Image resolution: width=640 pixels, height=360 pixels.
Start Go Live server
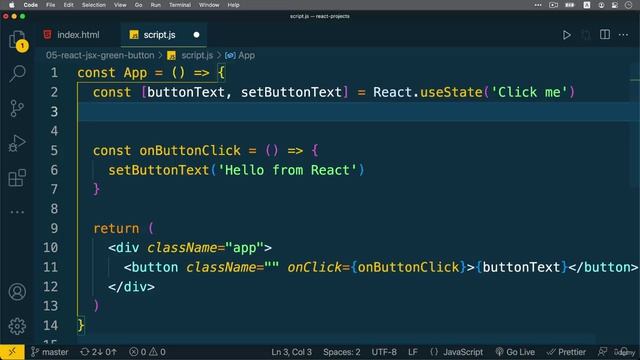coord(515,352)
